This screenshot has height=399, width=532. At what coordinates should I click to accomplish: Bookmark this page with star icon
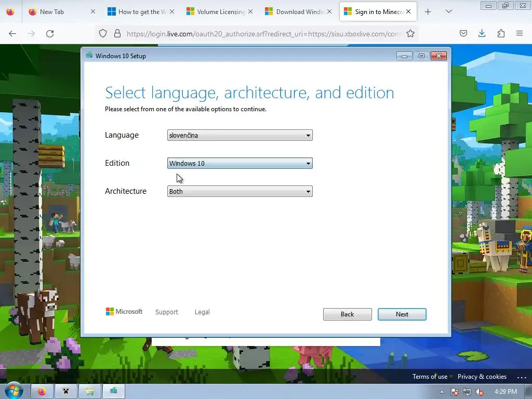[410, 33]
